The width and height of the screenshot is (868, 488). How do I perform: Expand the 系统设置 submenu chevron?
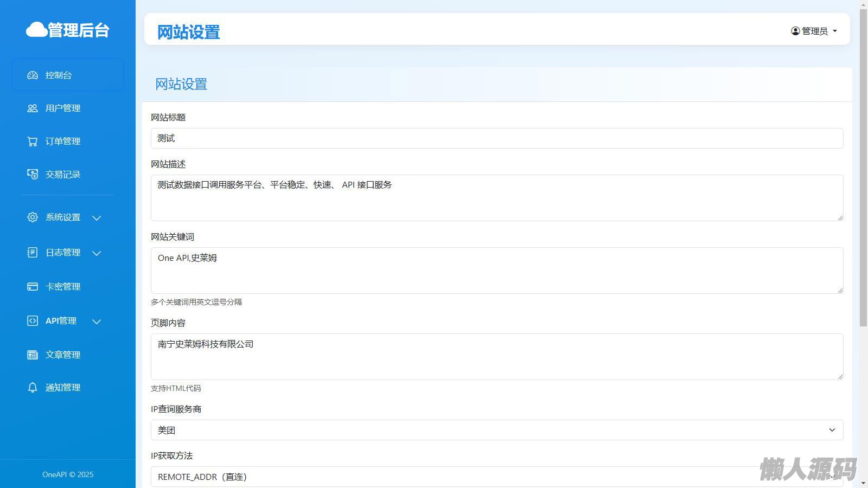tap(97, 218)
